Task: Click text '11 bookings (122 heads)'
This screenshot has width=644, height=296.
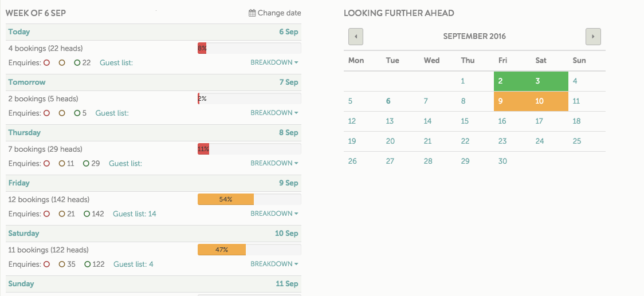Action: pyautogui.click(x=49, y=250)
